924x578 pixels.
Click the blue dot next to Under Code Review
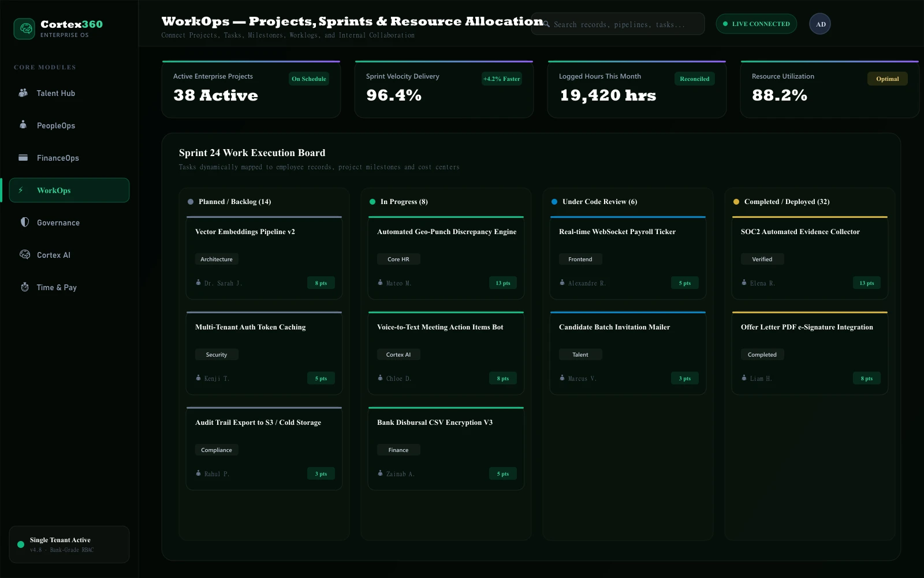coord(554,202)
